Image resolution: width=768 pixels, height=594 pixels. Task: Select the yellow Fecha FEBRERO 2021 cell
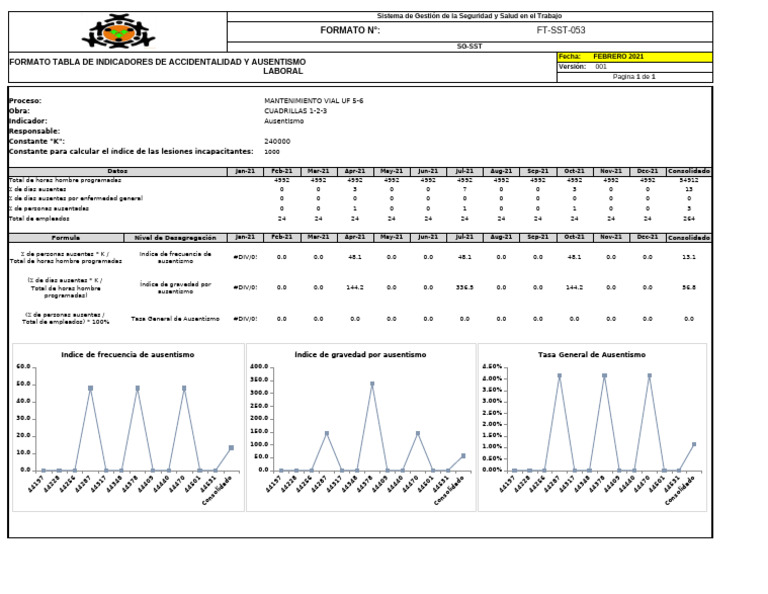point(635,57)
